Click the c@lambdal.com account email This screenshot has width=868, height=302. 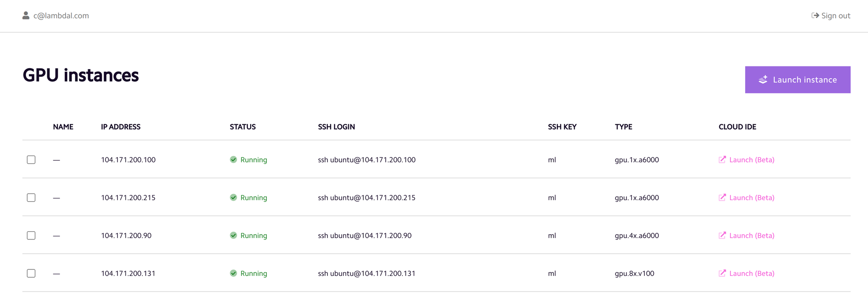pos(61,16)
